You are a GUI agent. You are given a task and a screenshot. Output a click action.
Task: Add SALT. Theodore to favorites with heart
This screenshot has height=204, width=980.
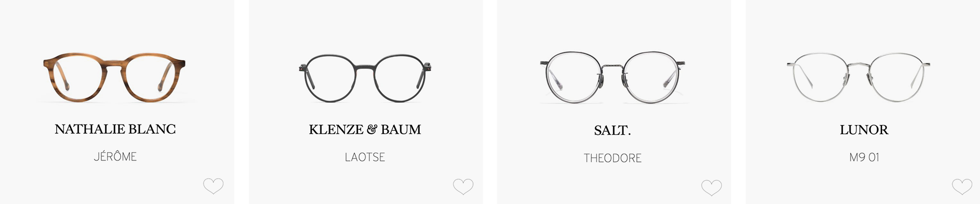tap(711, 188)
